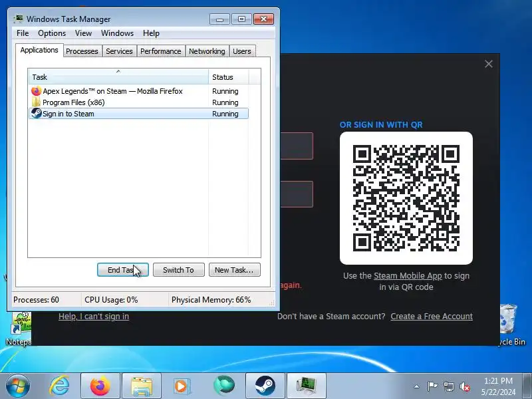Click 'Help, I can't sign in' link
The image size is (532, 399).
pos(94,317)
